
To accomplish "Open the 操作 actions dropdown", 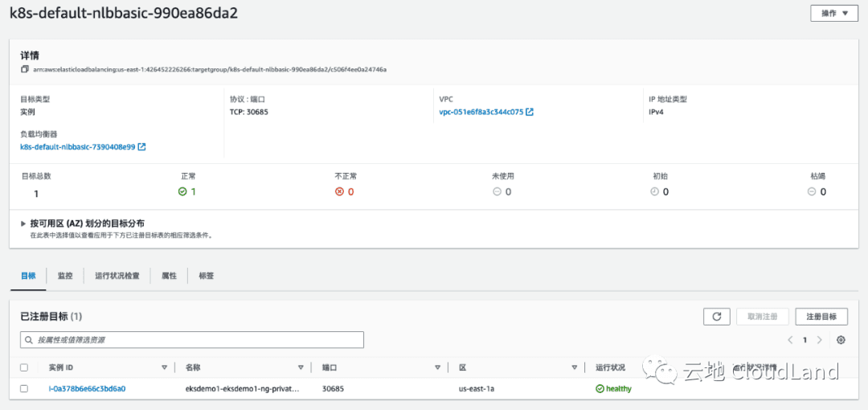I will pyautogui.click(x=834, y=14).
